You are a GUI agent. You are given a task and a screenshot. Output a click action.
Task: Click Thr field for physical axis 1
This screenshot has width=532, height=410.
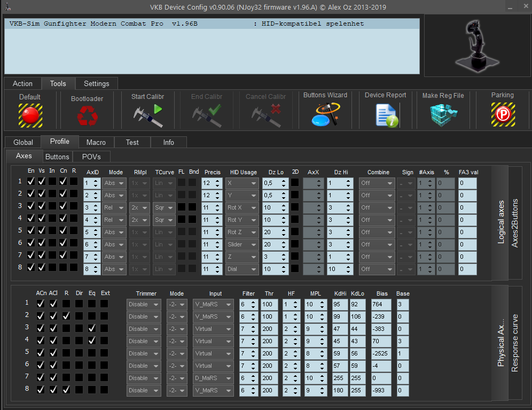(x=269, y=304)
